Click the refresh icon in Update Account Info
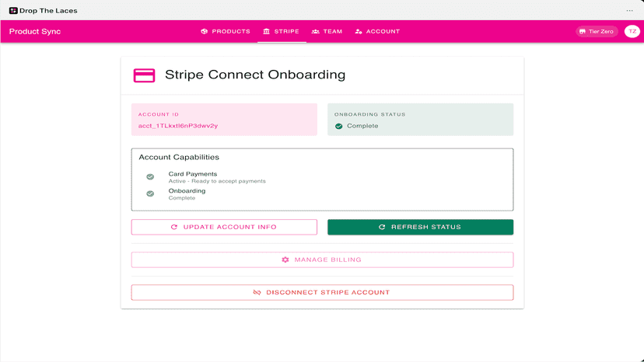This screenshot has height=362, width=644. point(174,227)
